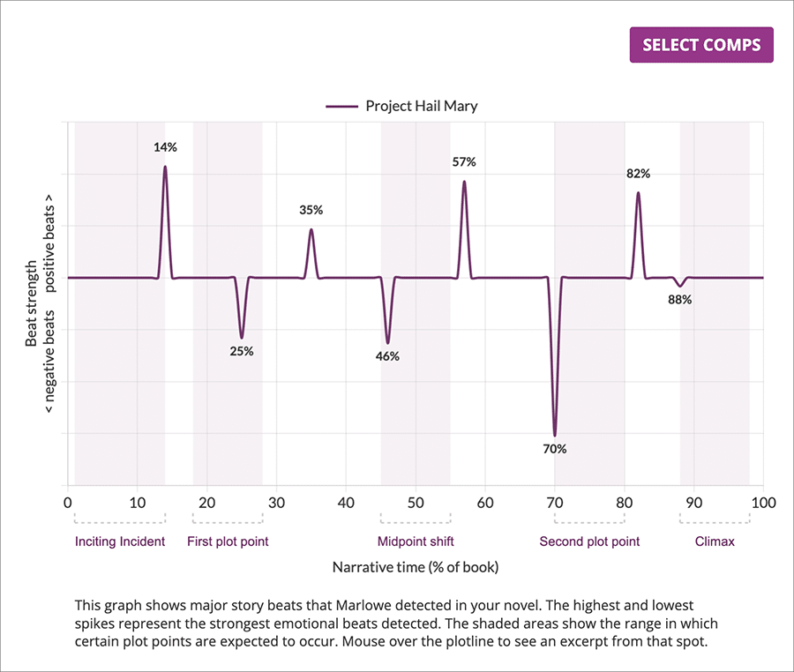Screen dimensions: 794x672
Task: Select the 14% positive beat spike
Action: (x=165, y=170)
